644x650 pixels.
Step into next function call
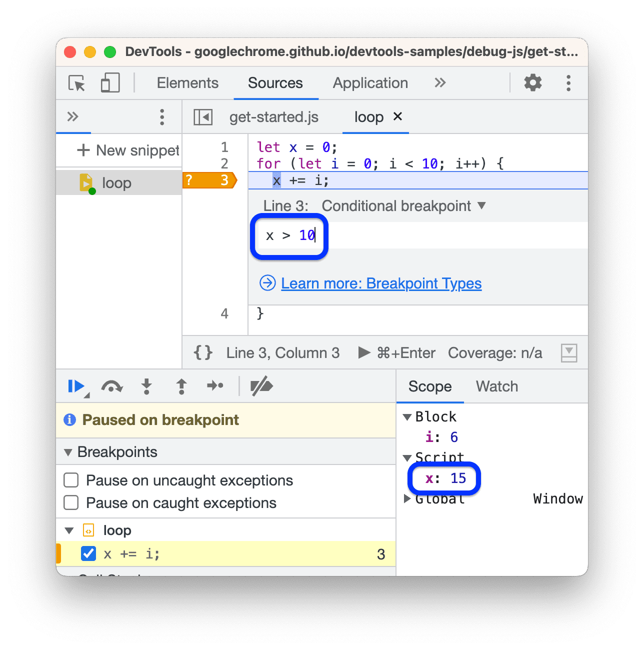(146, 386)
